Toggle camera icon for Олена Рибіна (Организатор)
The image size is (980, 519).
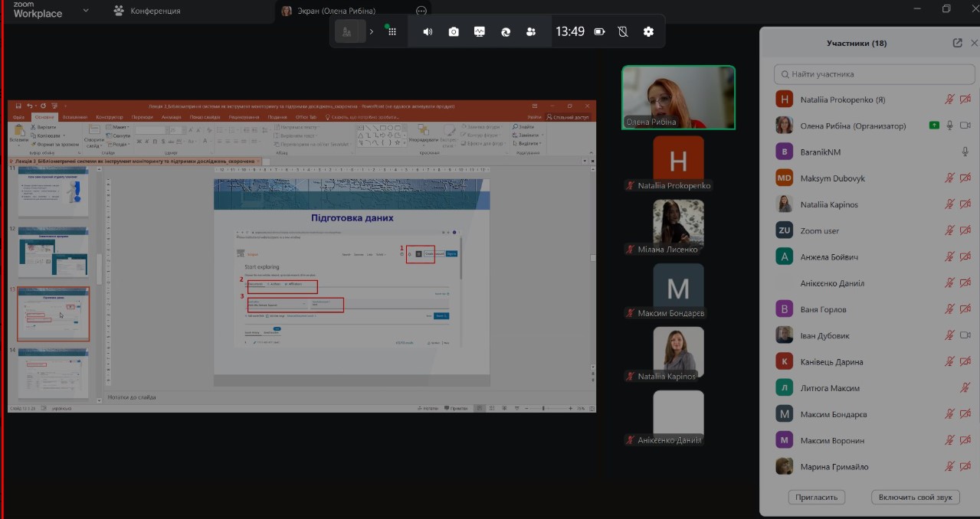point(965,126)
